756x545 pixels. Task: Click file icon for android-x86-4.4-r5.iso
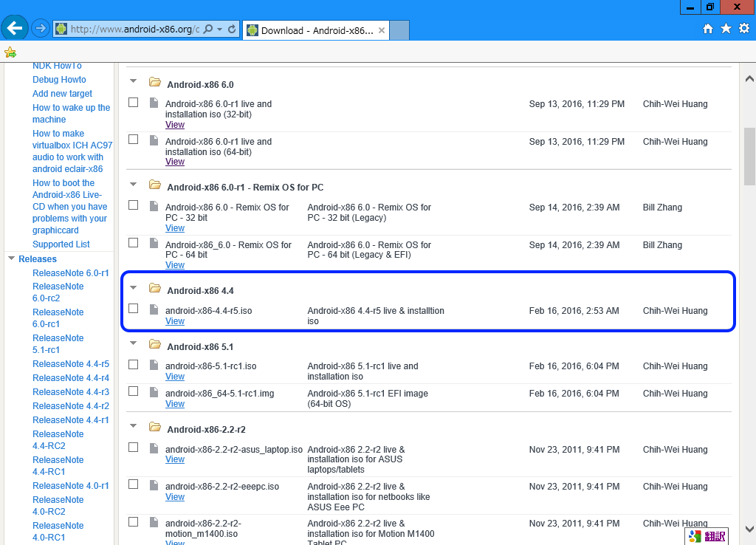154,309
